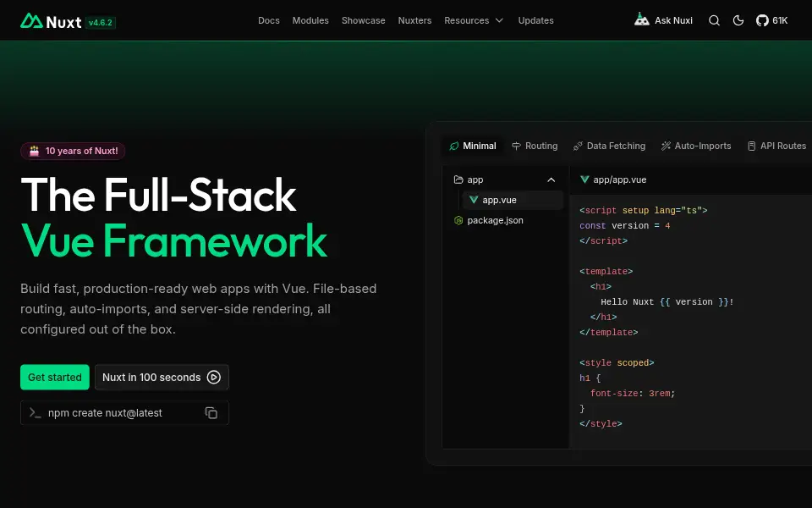Click the document icon on API Routes
This screenshot has width=812, height=508.
(751, 146)
